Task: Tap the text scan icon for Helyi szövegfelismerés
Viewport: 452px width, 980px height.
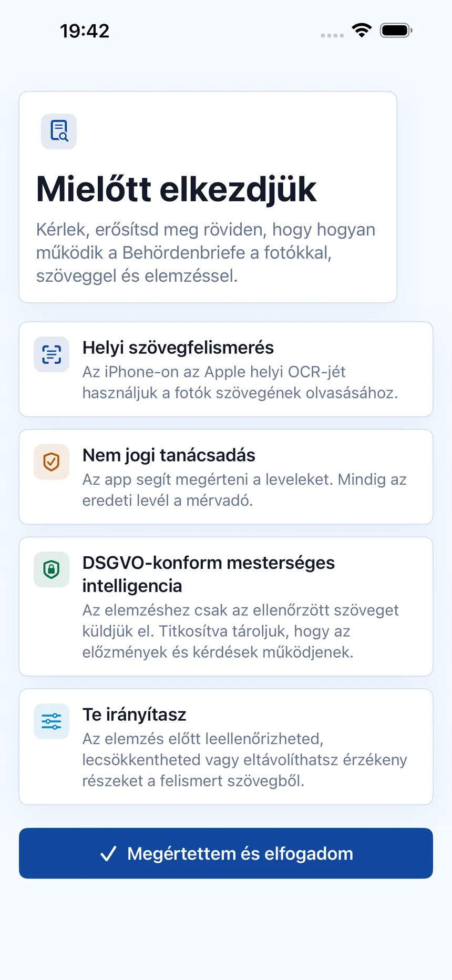Action: pyautogui.click(x=52, y=354)
